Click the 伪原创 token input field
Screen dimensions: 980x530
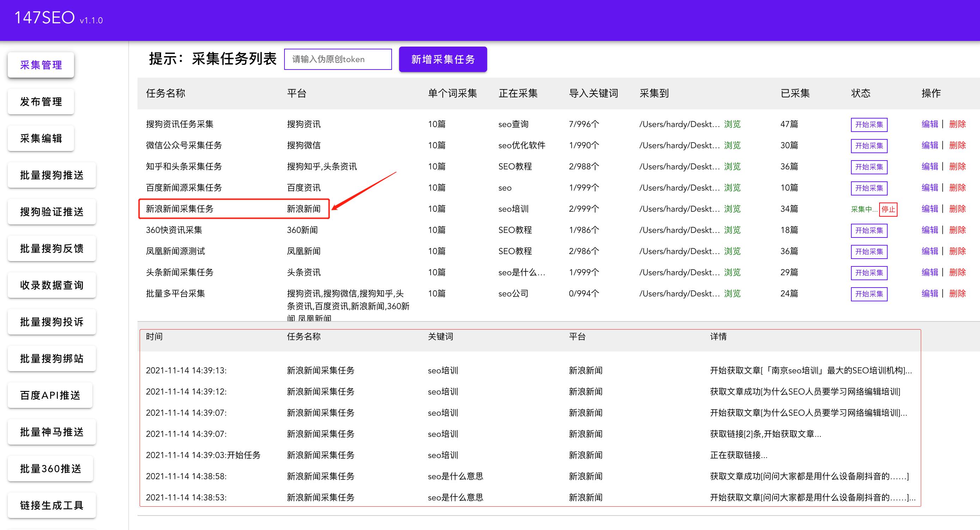click(337, 59)
